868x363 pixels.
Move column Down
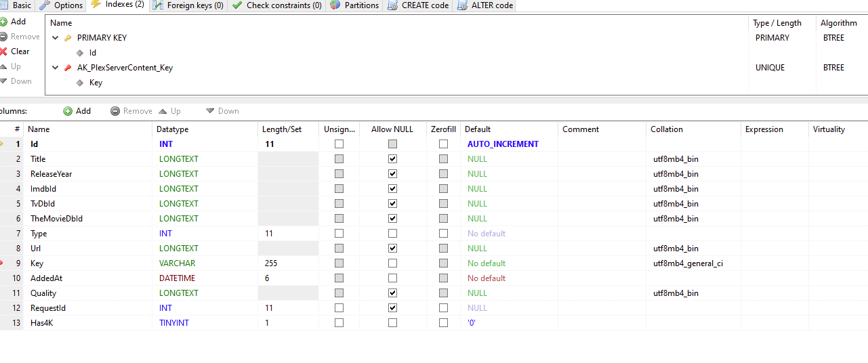tap(223, 111)
